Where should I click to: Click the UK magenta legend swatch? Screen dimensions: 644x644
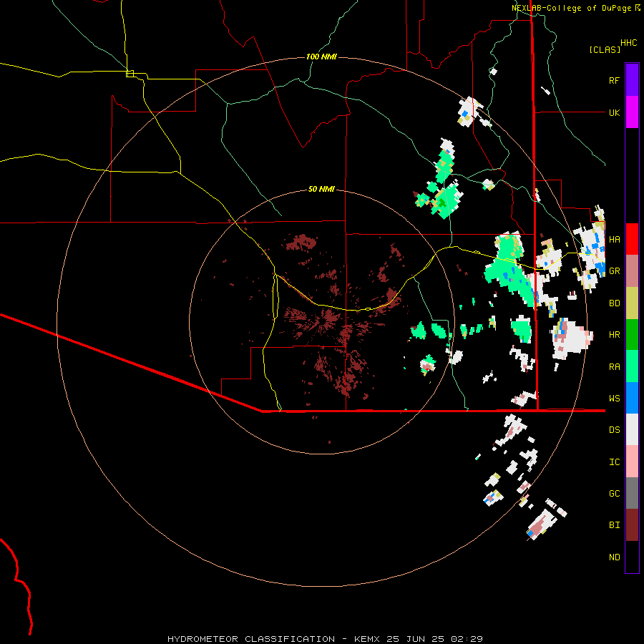point(632,112)
